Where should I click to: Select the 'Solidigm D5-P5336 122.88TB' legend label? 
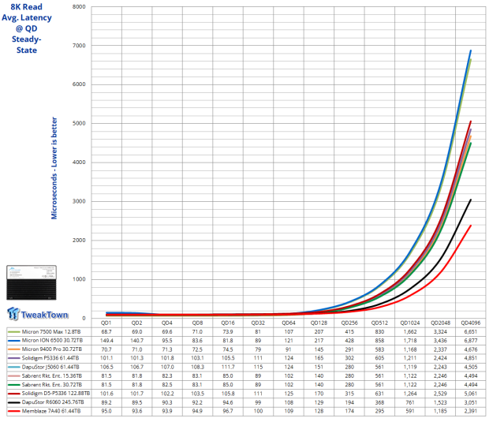[x=56, y=394]
